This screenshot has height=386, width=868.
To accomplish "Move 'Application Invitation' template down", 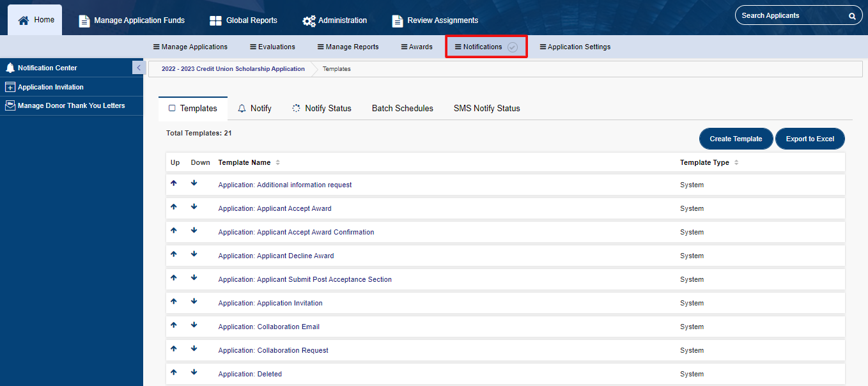I will click(194, 301).
